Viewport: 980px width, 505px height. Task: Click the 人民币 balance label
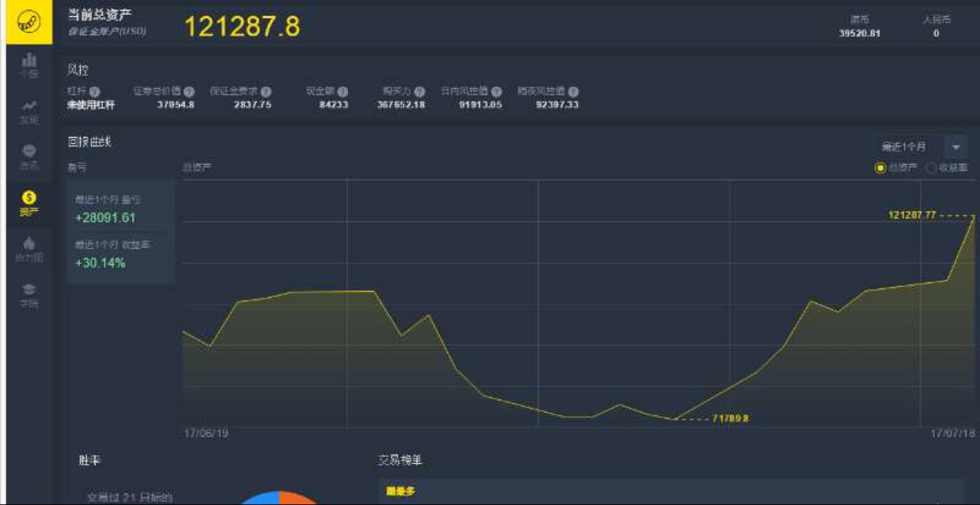[x=936, y=19]
